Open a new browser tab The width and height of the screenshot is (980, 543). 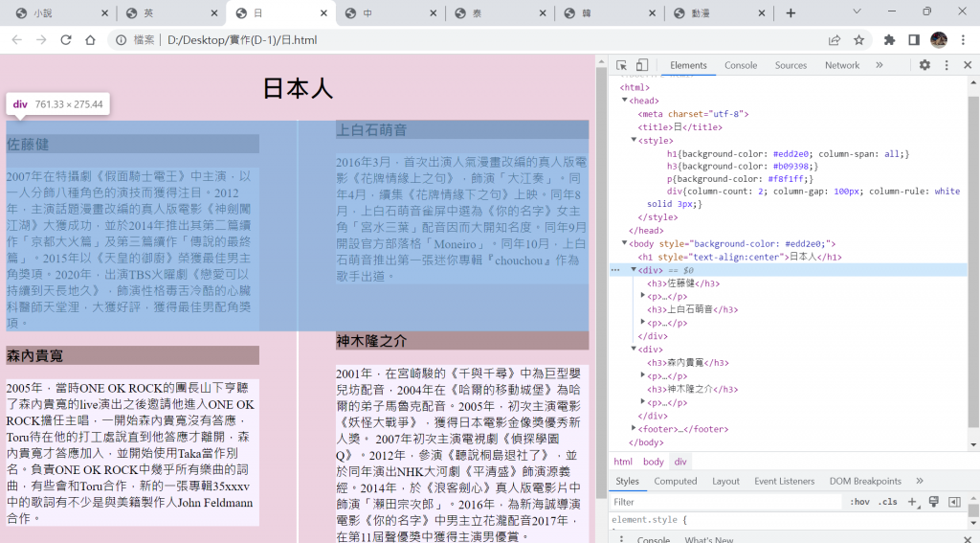(x=791, y=13)
